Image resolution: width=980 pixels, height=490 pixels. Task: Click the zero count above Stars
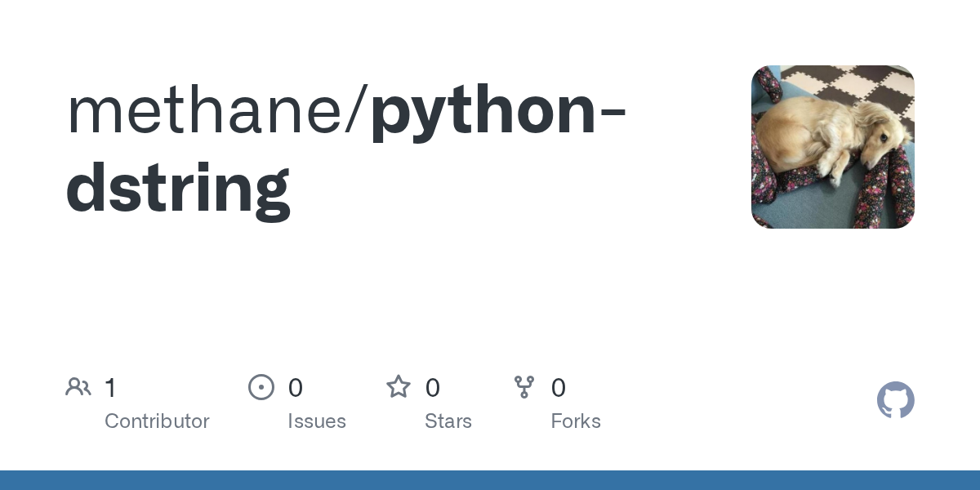coord(433,388)
